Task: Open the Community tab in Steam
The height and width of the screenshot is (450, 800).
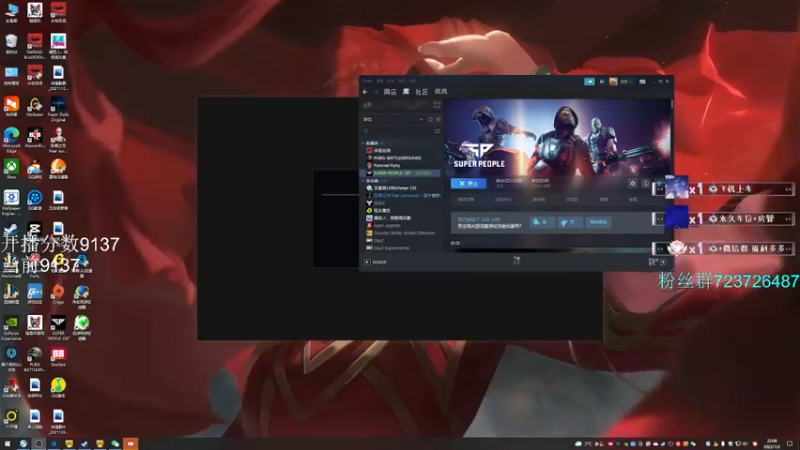Action: click(x=421, y=92)
